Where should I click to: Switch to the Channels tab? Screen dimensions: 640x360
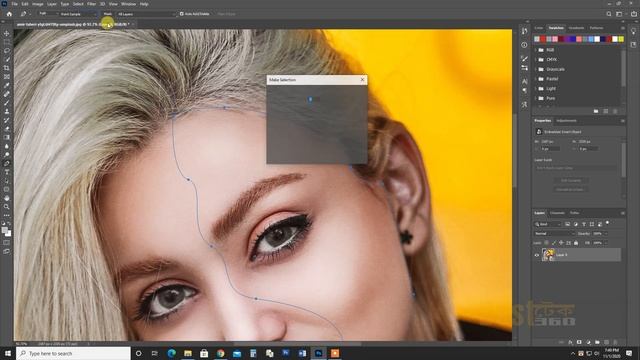[557, 213]
